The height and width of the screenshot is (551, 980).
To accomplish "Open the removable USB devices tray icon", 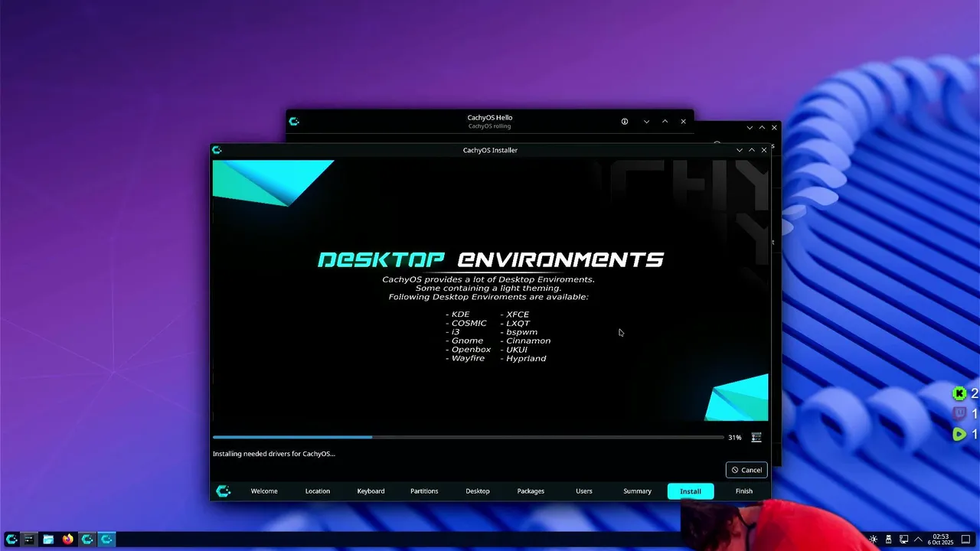I will coord(889,540).
